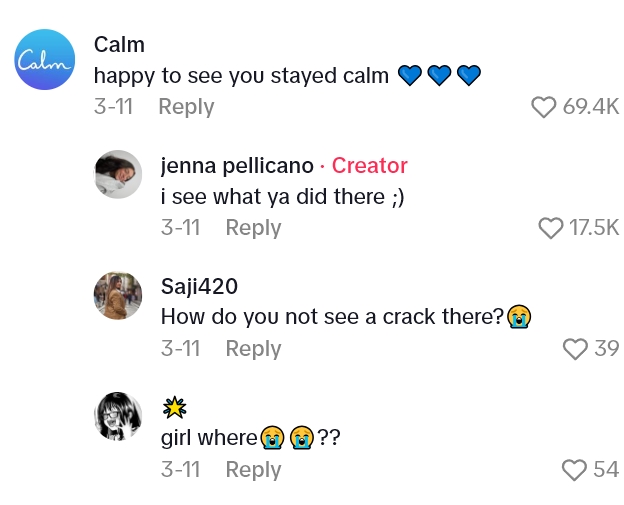Open jenna pellicano's profile avatar

(x=118, y=175)
